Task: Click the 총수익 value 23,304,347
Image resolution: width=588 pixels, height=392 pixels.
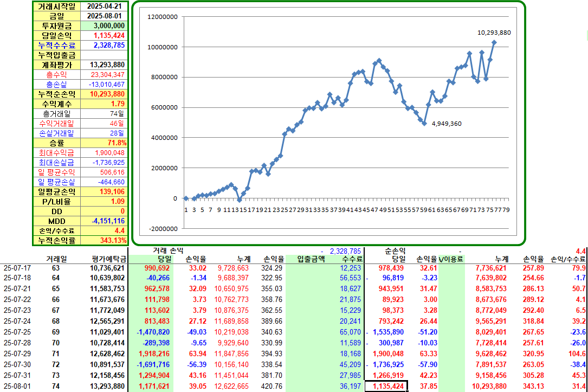Action: tap(104, 75)
